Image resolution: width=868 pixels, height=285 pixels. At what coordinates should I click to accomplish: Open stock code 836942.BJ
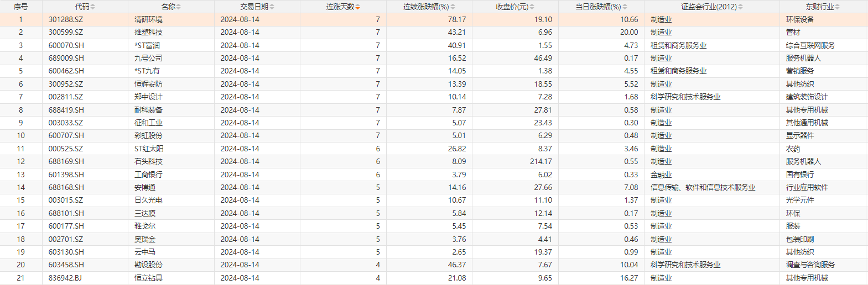click(65, 278)
